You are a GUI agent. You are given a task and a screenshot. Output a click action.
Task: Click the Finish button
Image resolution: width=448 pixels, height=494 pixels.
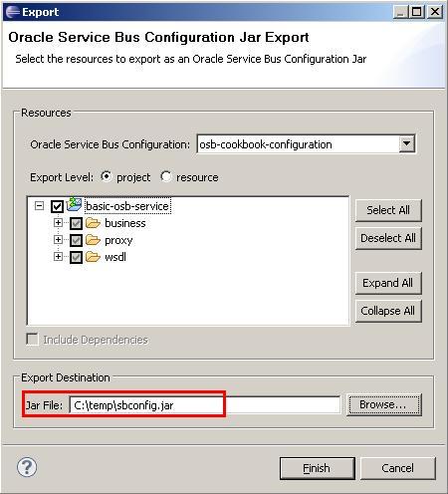click(x=318, y=468)
